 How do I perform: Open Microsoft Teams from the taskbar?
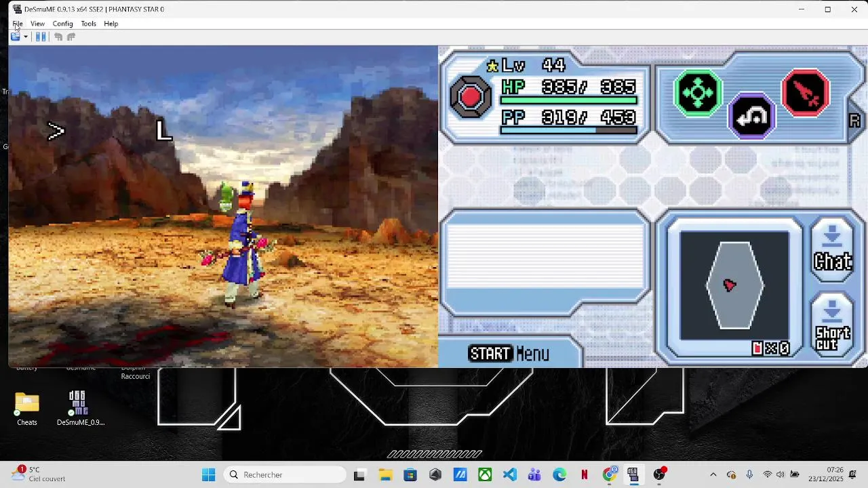[534, 475]
